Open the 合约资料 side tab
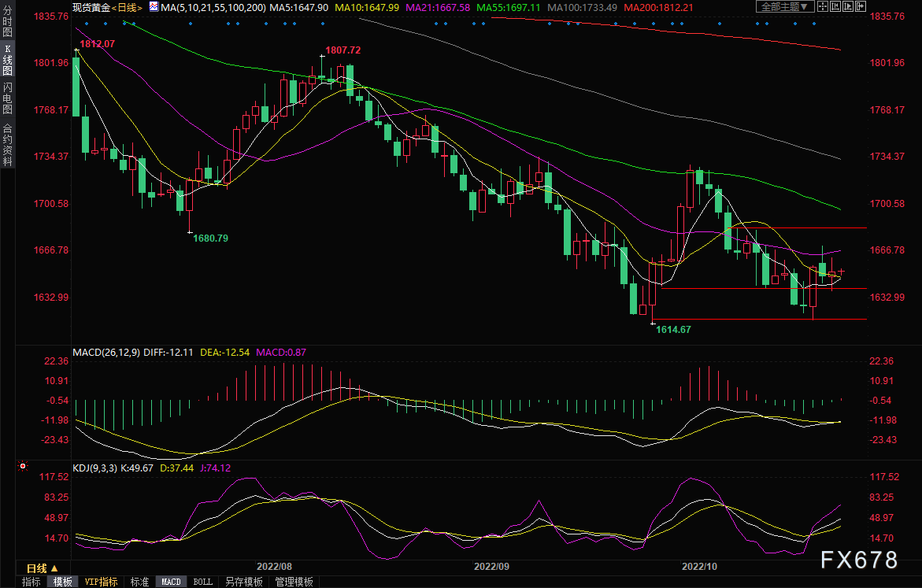Image resolution: width=922 pixels, height=588 pixels. pyautogui.click(x=7, y=144)
